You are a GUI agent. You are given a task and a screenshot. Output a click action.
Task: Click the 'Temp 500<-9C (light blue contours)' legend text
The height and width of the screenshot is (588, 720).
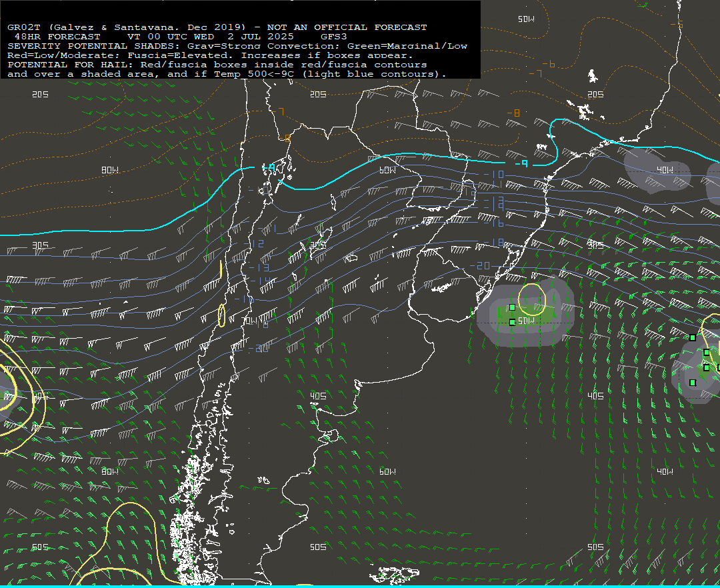pyautogui.click(x=330, y=74)
